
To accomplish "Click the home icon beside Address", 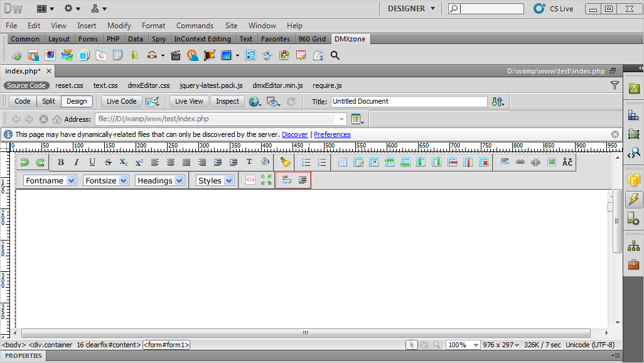I will tap(56, 119).
